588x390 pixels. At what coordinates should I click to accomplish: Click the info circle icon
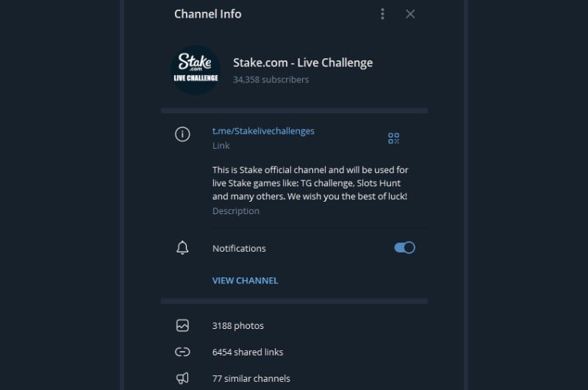coord(182,134)
